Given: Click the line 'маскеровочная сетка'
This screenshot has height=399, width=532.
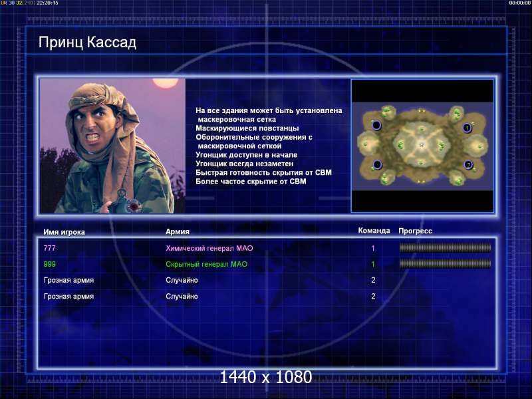Looking at the screenshot, I should pyautogui.click(x=237, y=120).
